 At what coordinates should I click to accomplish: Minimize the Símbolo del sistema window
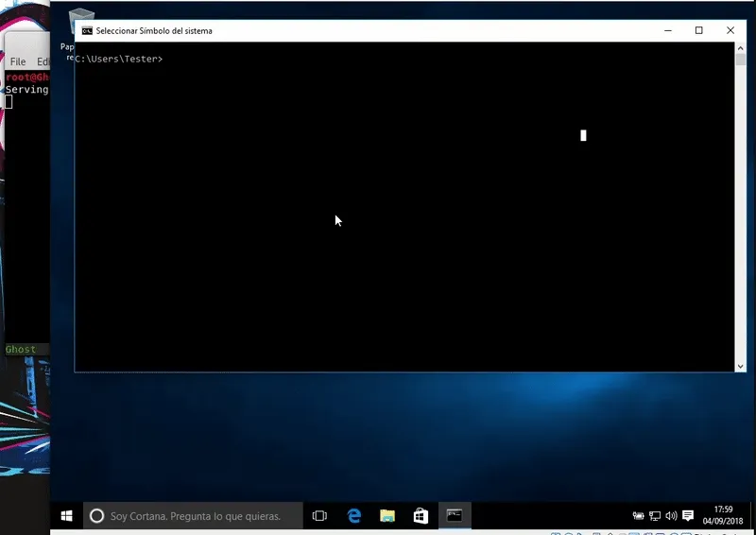click(x=667, y=30)
